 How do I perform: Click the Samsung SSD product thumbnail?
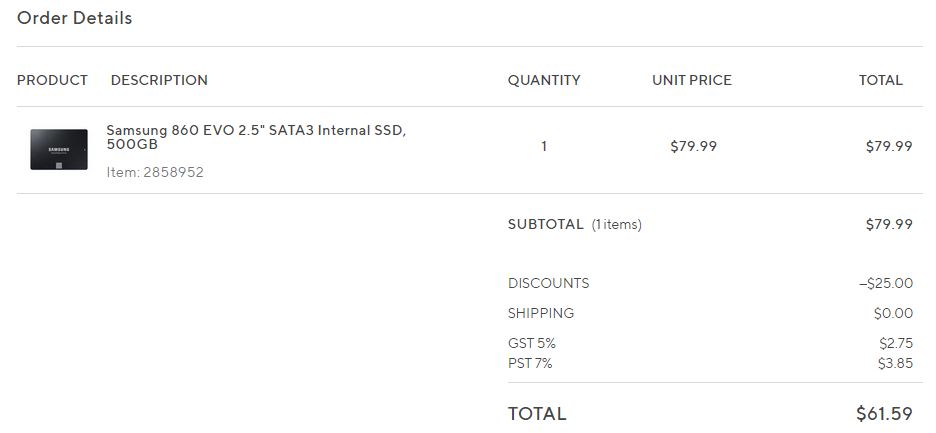(x=58, y=149)
